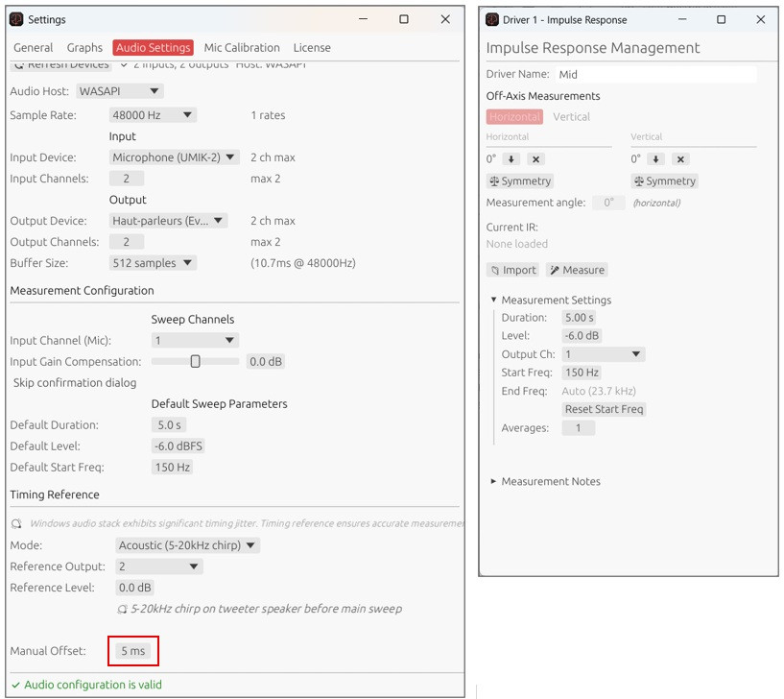Click the Vertical 0° delete X icon
Viewport: 784px width, 699px height.
coord(680,159)
